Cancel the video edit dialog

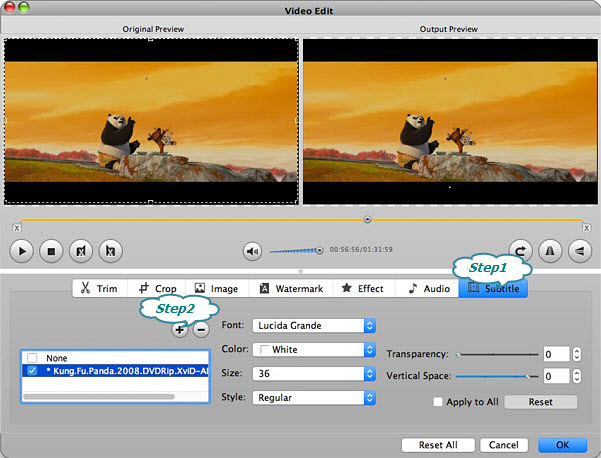click(x=504, y=445)
